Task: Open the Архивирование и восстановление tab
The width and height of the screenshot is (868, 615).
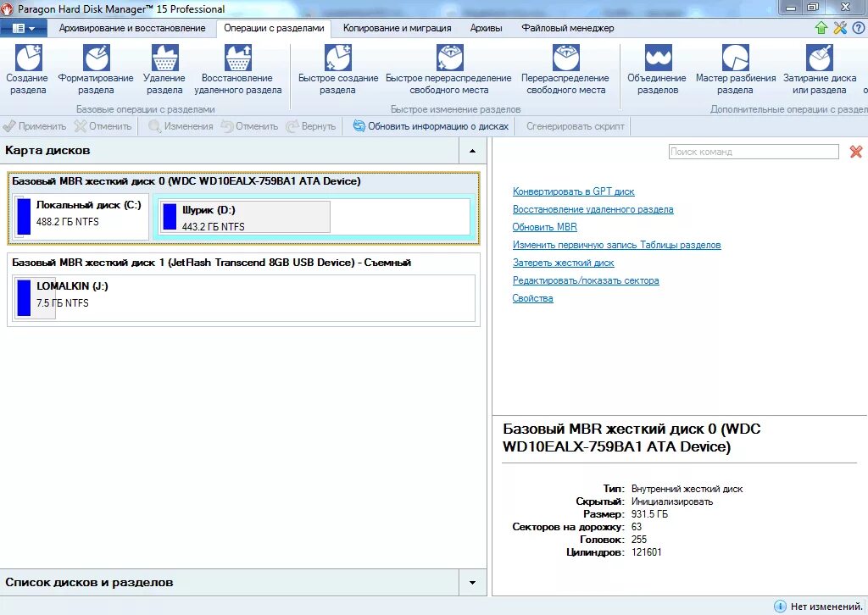Action: pyautogui.click(x=132, y=28)
